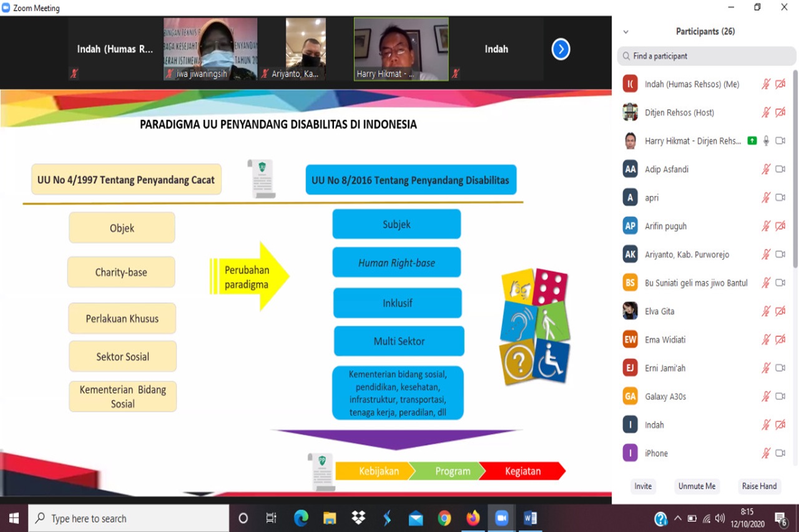Click the Windows search box
799x532 pixels.
pyautogui.click(x=129, y=518)
